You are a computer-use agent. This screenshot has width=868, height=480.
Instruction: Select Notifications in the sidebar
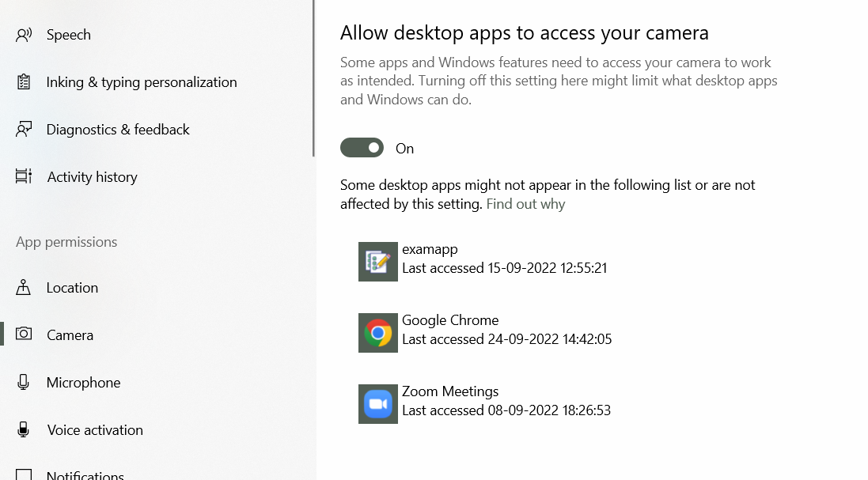coord(85,475)
